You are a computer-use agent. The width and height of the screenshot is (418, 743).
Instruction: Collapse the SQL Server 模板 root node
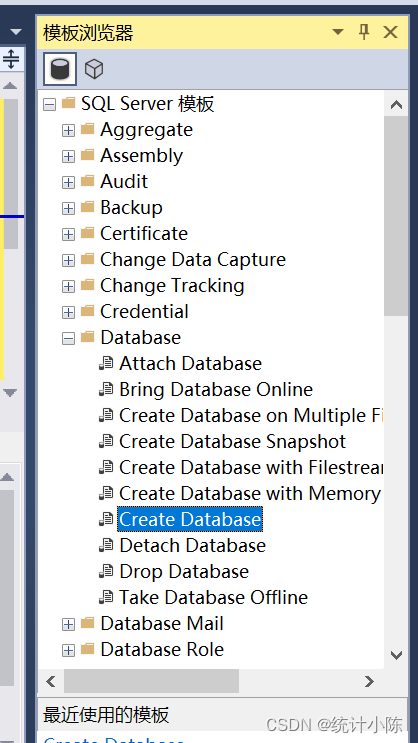coord(49,104)
